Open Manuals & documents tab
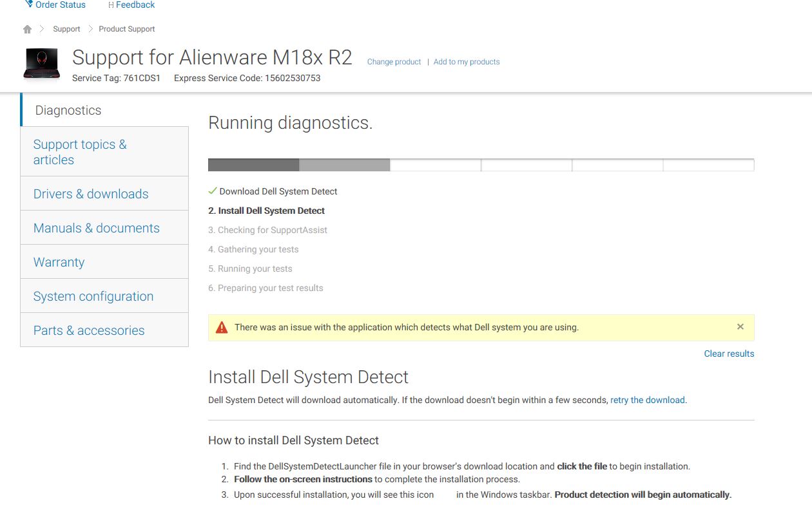The height and width of the screenshot is (528, 812). [x=104, y=228]
